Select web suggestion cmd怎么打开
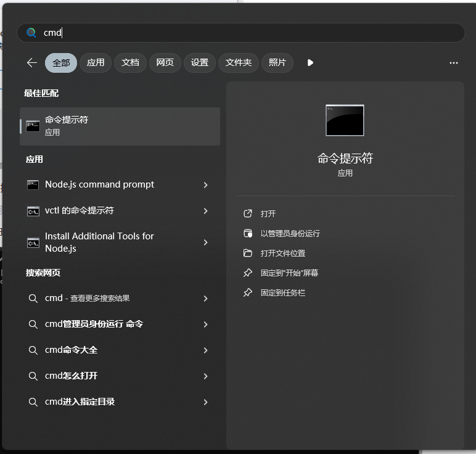 (120, 376)
